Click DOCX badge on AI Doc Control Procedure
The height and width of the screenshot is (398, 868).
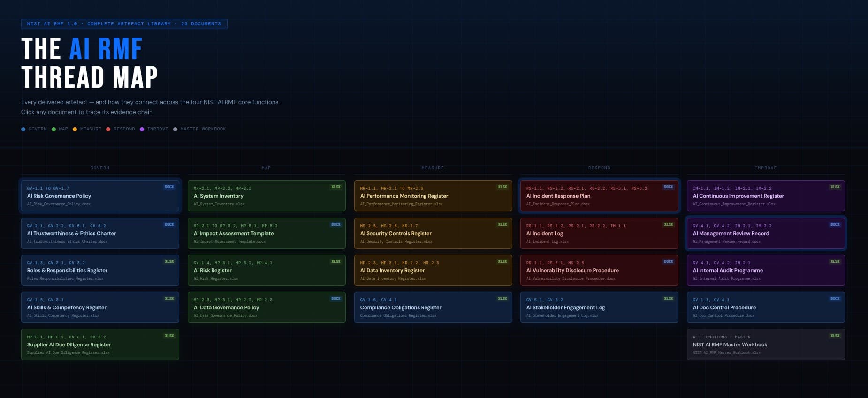pyautogui.click(x=835, y=298)
